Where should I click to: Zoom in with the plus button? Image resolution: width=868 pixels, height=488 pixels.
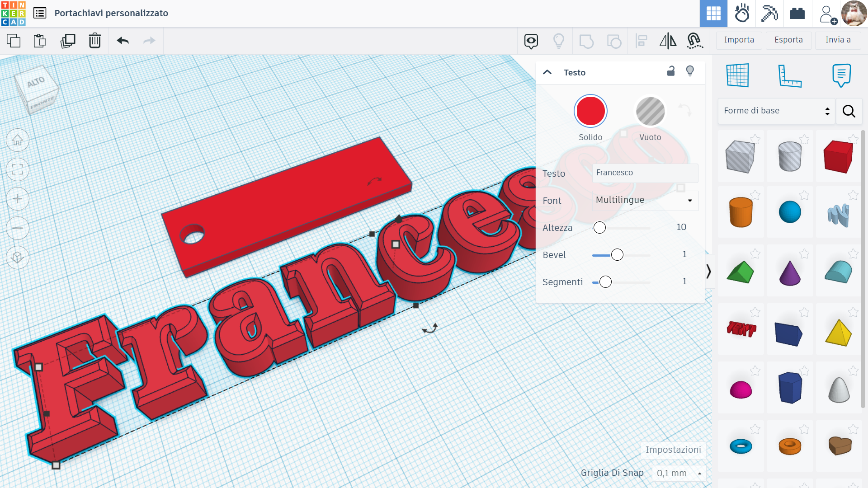tap(18, 199)
